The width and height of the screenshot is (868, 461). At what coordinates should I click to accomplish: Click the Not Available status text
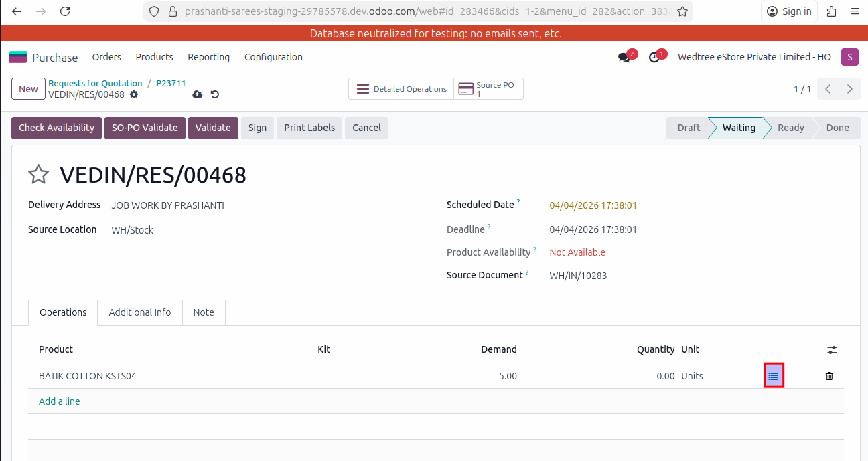(x=577, y=252)
